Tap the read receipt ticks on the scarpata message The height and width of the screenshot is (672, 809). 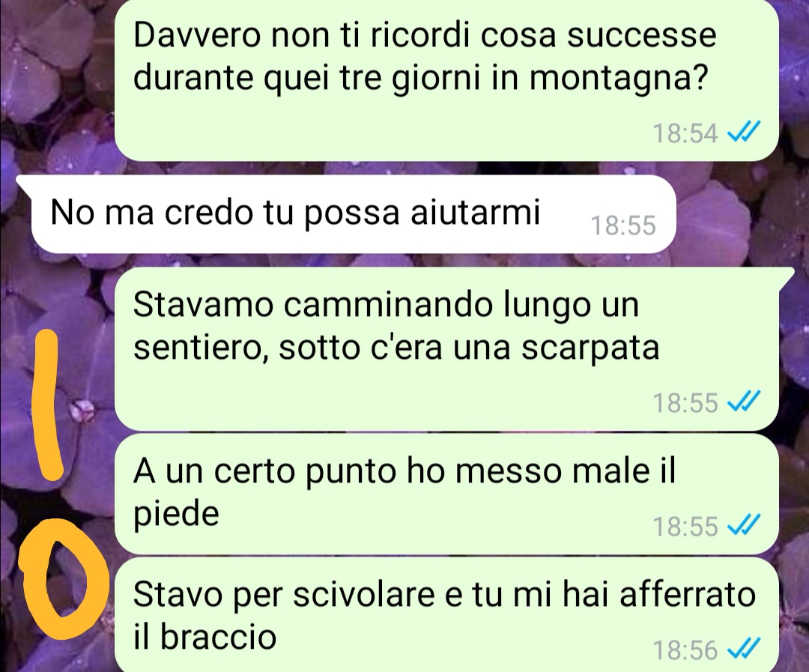(744, 401)
